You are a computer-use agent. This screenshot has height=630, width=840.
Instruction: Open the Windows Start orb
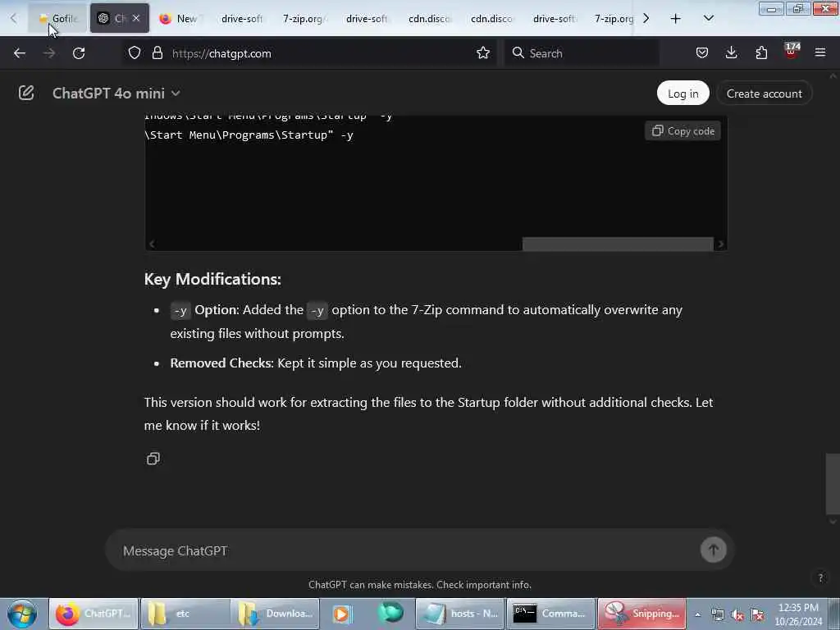point(22,614)
